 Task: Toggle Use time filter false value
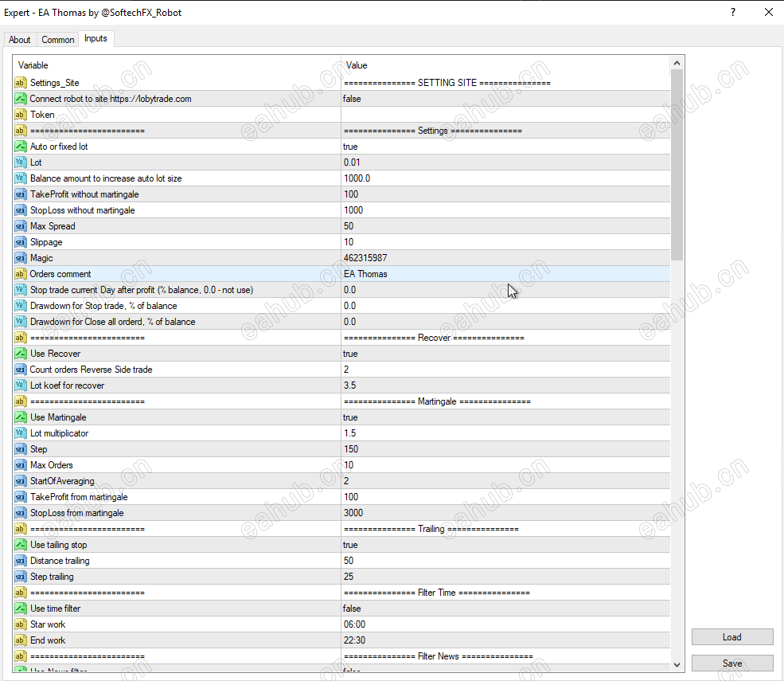coord(505,609)
